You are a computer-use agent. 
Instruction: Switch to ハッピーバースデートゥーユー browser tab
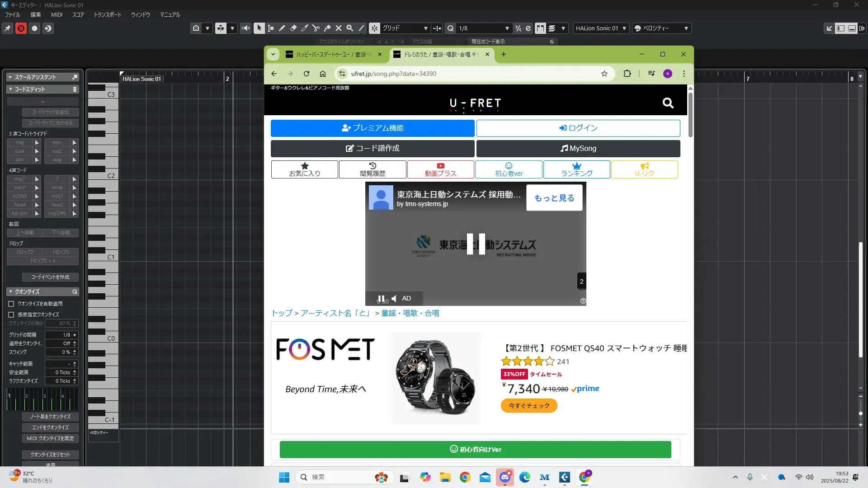coord(332,54)
